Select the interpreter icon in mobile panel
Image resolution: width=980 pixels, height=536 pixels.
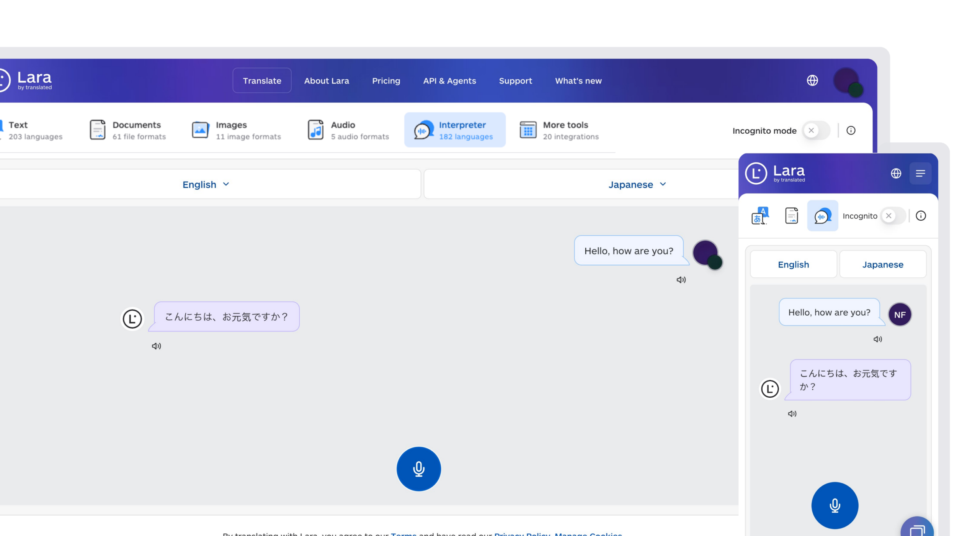point(822,215)
